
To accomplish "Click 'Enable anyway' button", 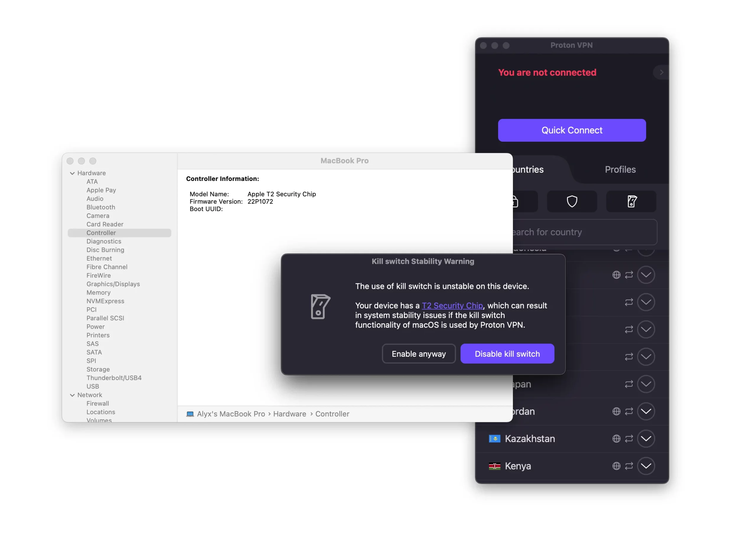I will (x=418, y=354).
